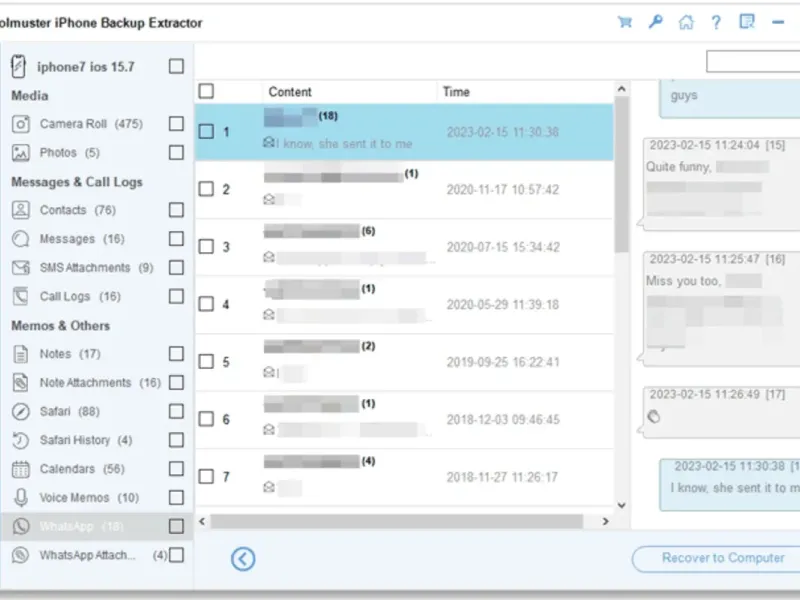
Task: Select conversation dated 2020-11-17 10:57:42
Action: pos(404,190)
